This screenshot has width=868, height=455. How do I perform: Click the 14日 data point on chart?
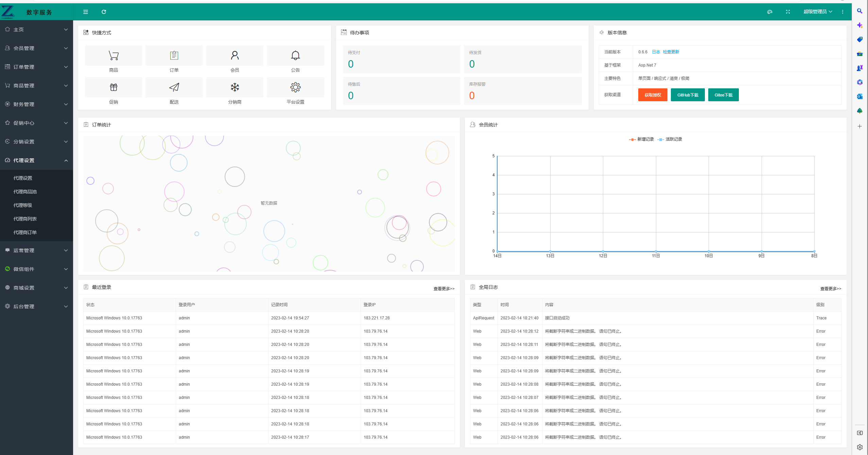point(497,251)
